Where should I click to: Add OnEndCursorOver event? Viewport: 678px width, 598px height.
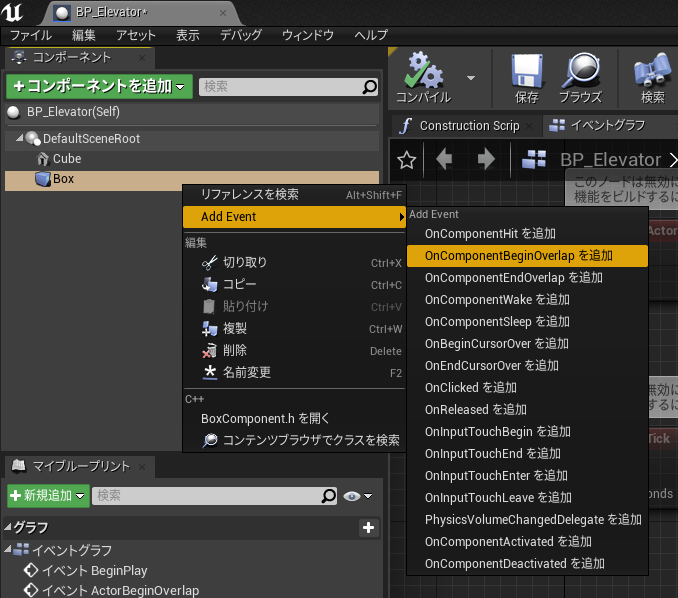(528, 366)
